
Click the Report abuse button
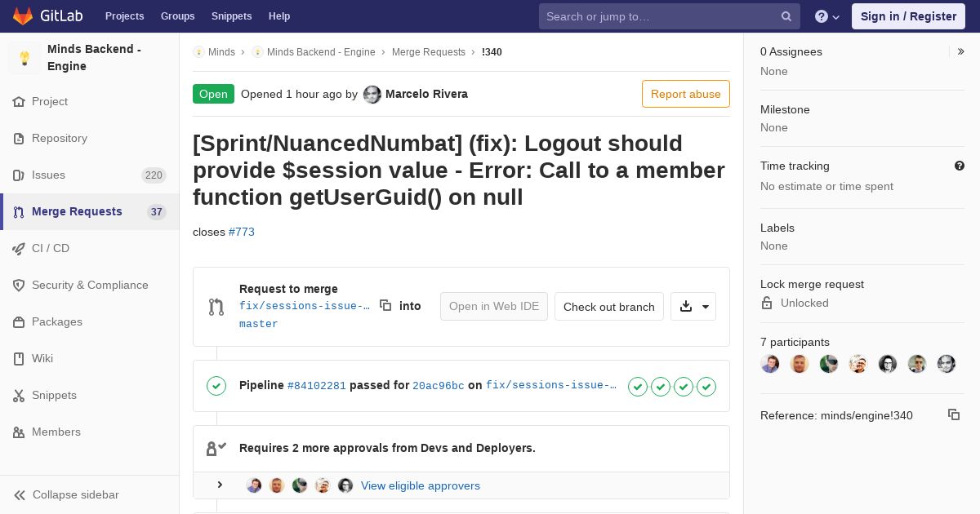coord(686,94)
